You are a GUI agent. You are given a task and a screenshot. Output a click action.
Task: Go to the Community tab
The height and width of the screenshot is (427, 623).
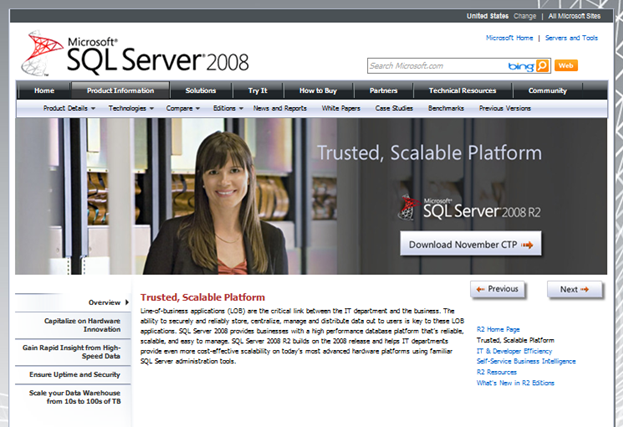pyautogui.click(x=548, y=91)
